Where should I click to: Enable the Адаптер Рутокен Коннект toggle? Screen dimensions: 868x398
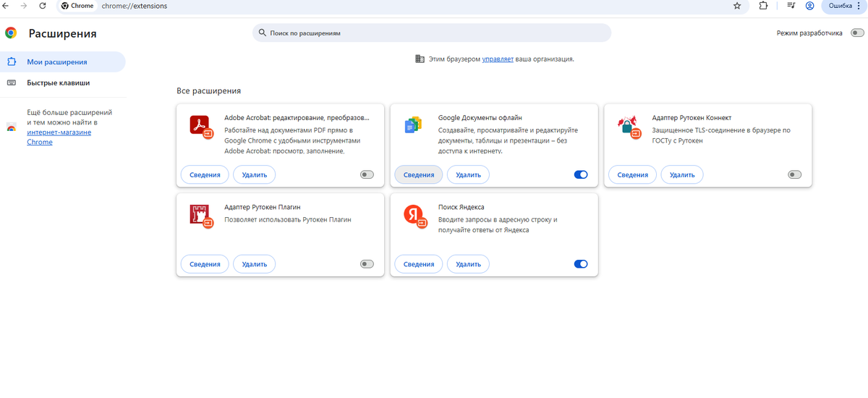pos(795,174)
